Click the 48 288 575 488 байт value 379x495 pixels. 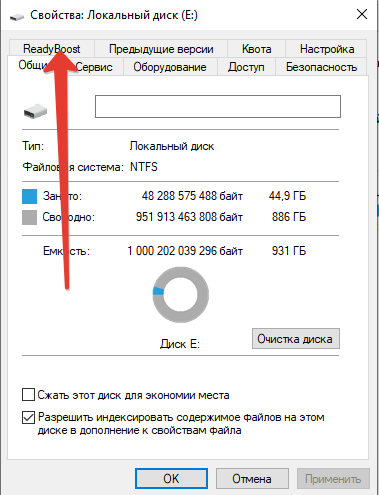pos(192,196)
